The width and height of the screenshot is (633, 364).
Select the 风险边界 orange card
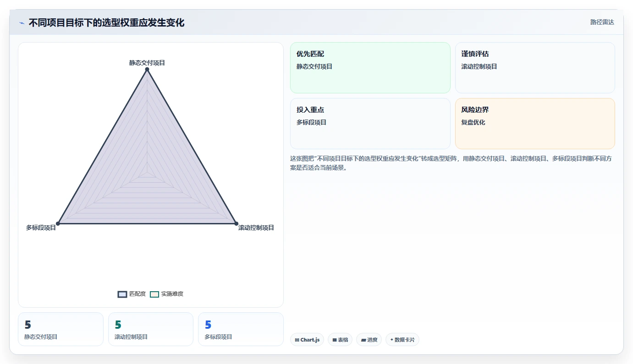pyautogui.click(x=535, y=124)
